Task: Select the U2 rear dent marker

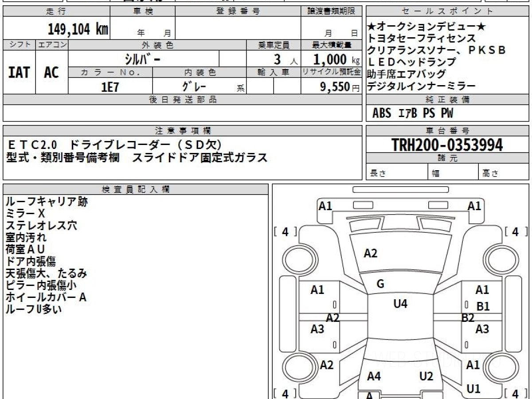Action: tap(426, 376)
